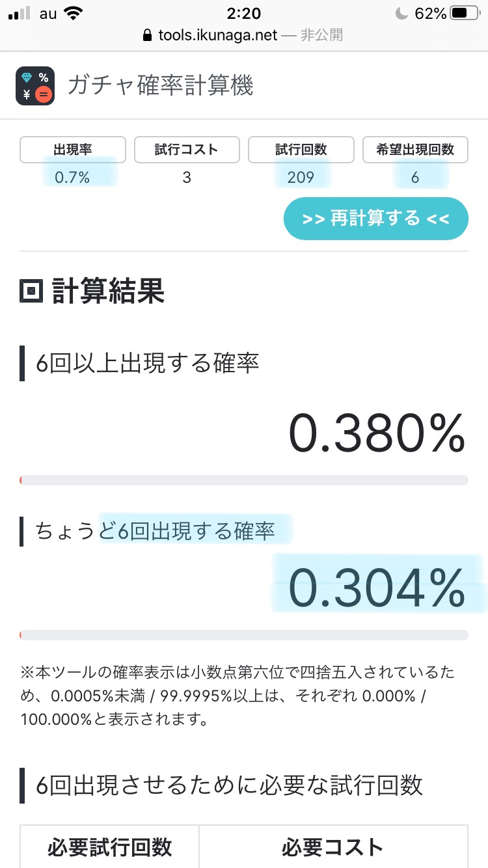The width and height of the screenshot is (488, 868).
Task: Tap the battery icon in status bar
Action: coord(463,14)
